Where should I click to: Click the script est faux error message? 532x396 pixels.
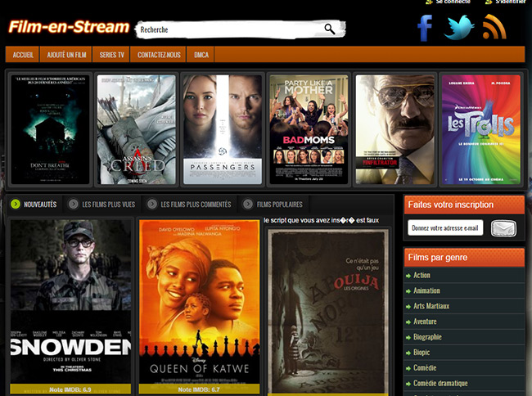point(321,220)
